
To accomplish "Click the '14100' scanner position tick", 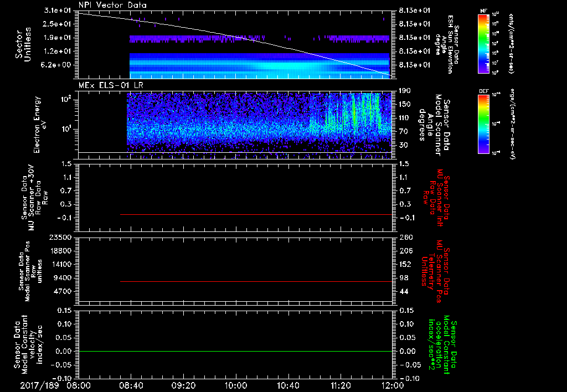I will (x=60, y=264).
